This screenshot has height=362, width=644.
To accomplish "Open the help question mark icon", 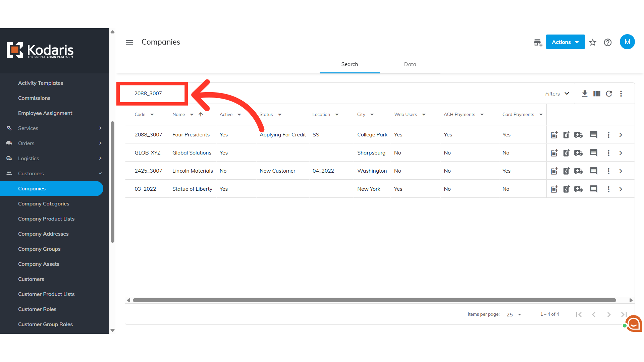I will pyautogui.click(x=607, y=42).
